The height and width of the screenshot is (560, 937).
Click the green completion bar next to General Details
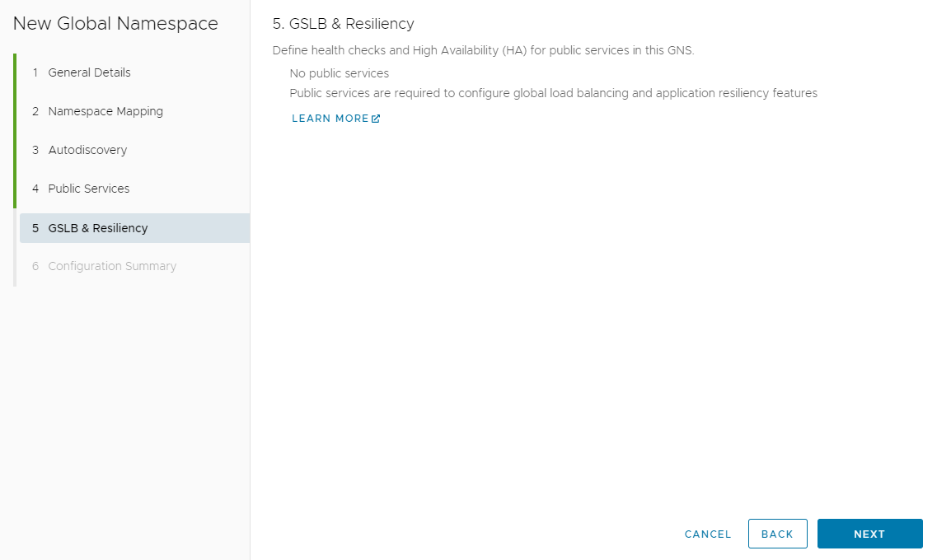15,72
